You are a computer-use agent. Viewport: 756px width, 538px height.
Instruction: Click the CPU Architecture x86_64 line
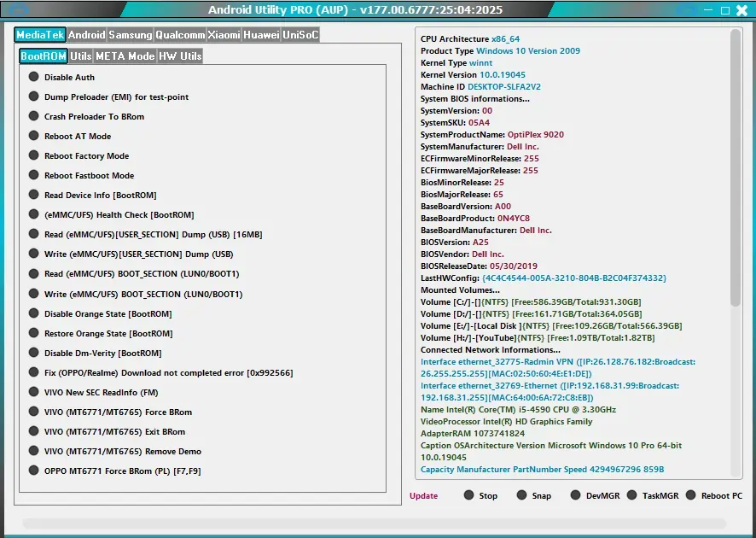click(470, 39)
